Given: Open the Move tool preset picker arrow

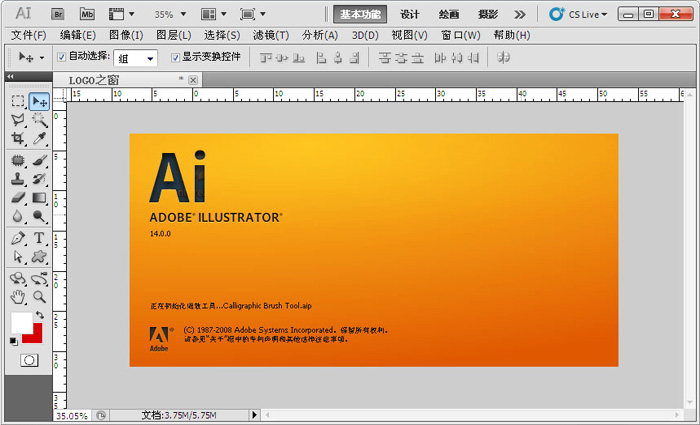Looking at the screenshot, I should point(42,58).
